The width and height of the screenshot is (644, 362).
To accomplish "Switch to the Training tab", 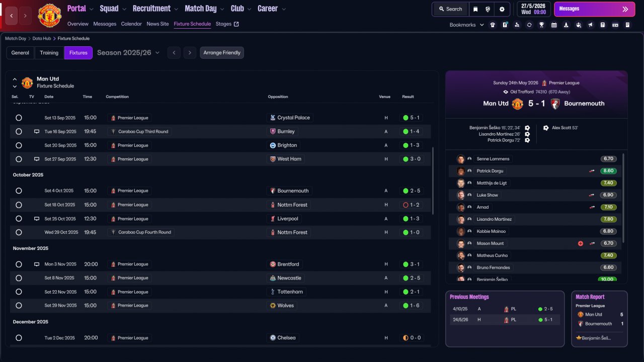I will (x=49, y=53).
